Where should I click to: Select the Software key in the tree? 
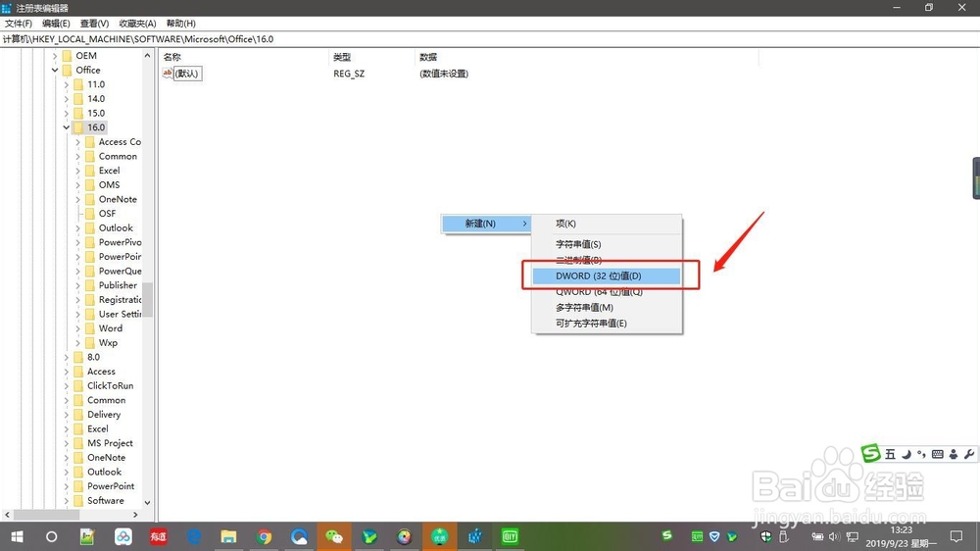(106, 500)
